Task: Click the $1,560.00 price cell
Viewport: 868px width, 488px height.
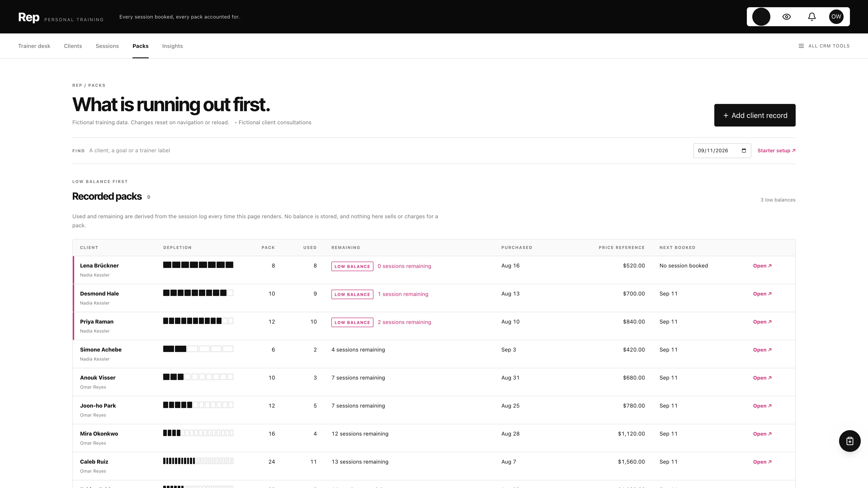Action: click(631, 462)
